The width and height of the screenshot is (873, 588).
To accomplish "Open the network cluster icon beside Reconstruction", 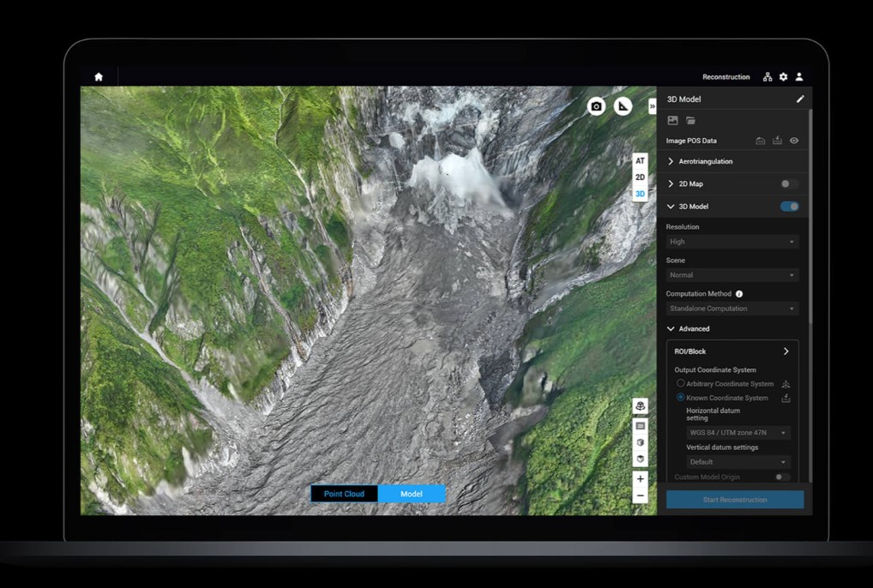I will click(768, 77).
